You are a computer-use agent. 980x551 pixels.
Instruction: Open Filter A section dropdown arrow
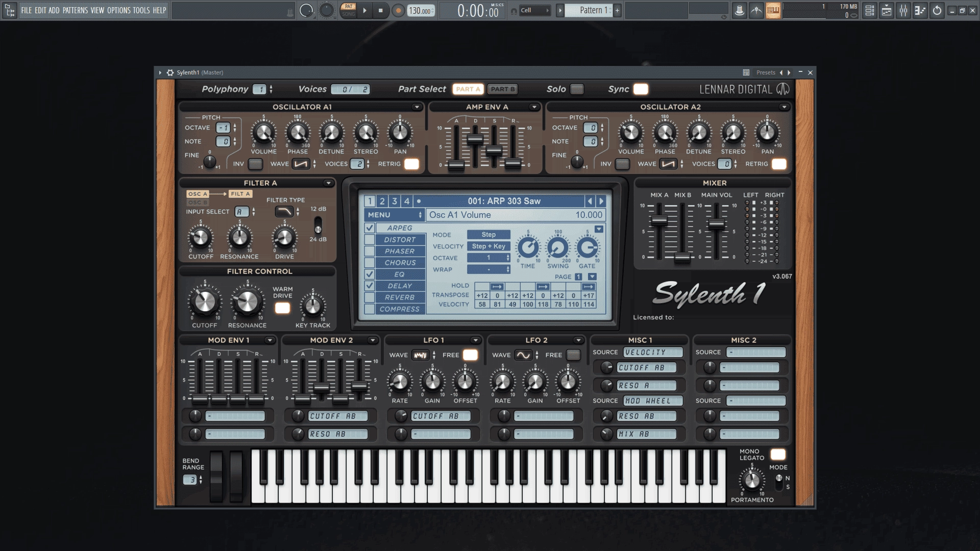[x=328, y=183]
